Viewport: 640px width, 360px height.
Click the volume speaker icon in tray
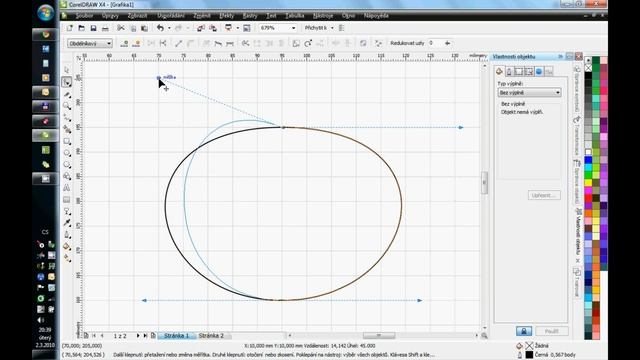point(41,320)
